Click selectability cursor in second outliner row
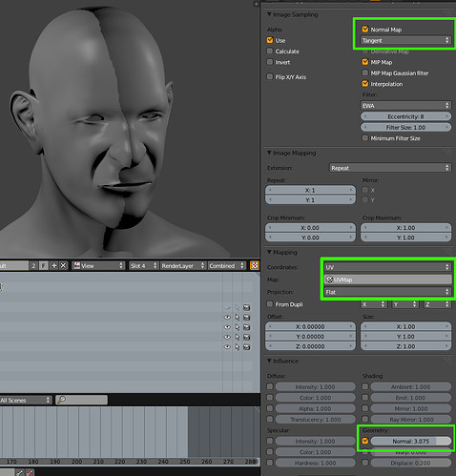Viewport: 456px width, 476px height. [237, 318]
